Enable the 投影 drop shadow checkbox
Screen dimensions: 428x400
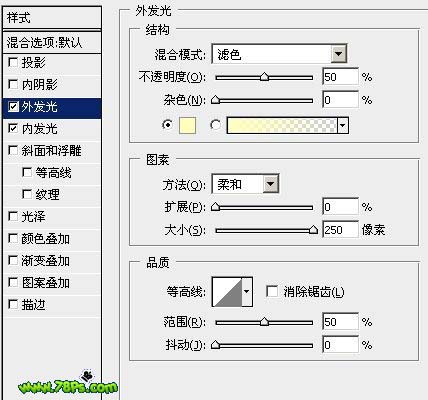click(x=13, y=62)
